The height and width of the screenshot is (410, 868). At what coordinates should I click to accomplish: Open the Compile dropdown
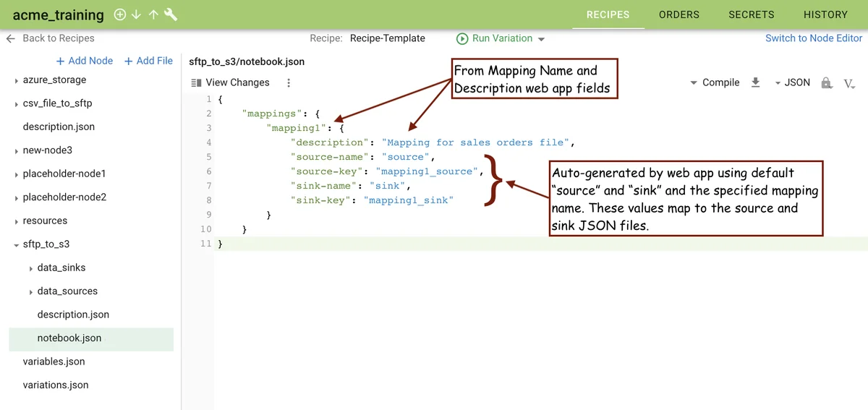point(715,82)
